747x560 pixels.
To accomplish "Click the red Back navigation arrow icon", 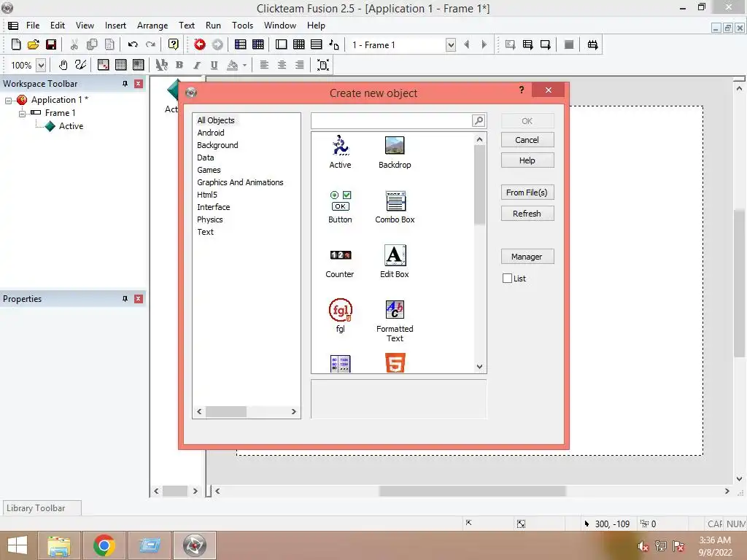I will pyautogui.click(x=200, y=44).
